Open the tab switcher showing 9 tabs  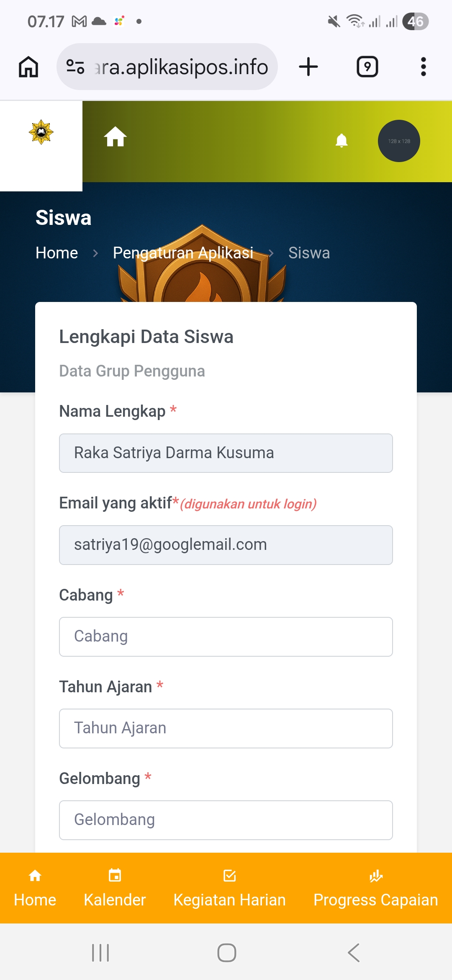tap(367, 67)
